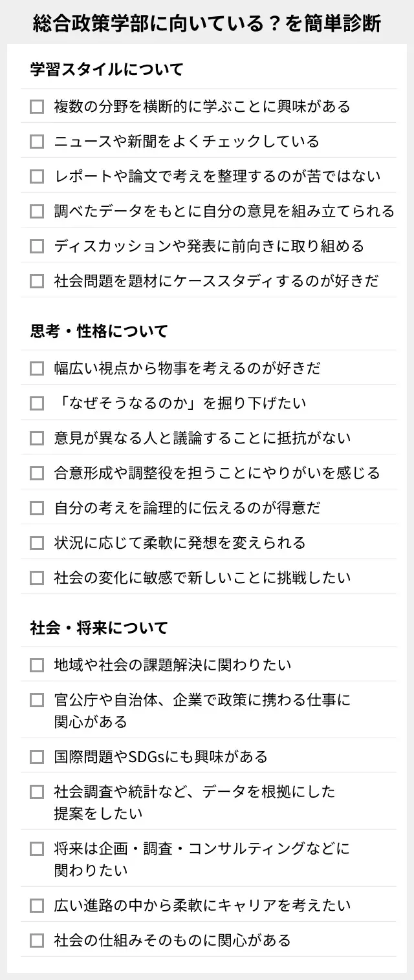414x980 pixels.
Task: Check ディスカッションや発表に前向き checkbox
Action: [x=37, y=246]
